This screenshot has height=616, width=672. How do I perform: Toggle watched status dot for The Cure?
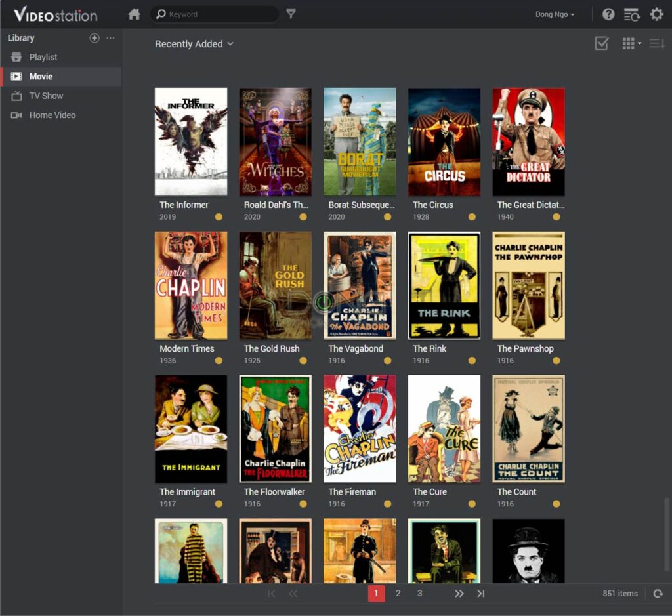[x=472, y=504]
